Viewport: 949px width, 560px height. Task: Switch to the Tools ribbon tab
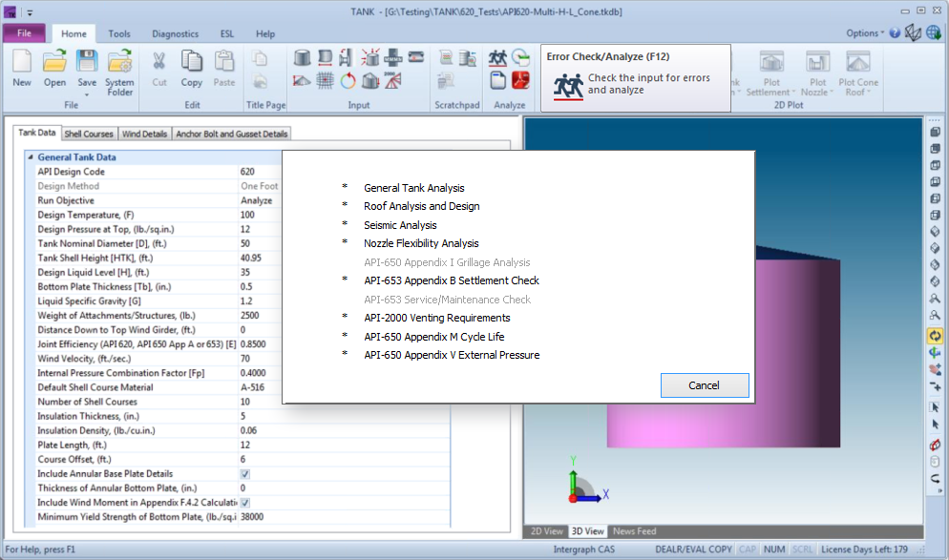[x=119, y=33]
